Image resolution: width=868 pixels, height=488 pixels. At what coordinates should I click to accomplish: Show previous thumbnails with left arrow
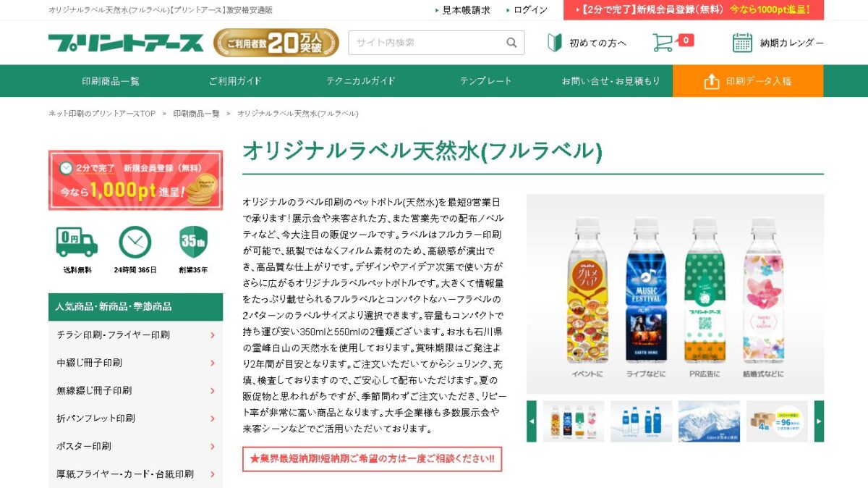pyautogui.click(x=532, y=421)
